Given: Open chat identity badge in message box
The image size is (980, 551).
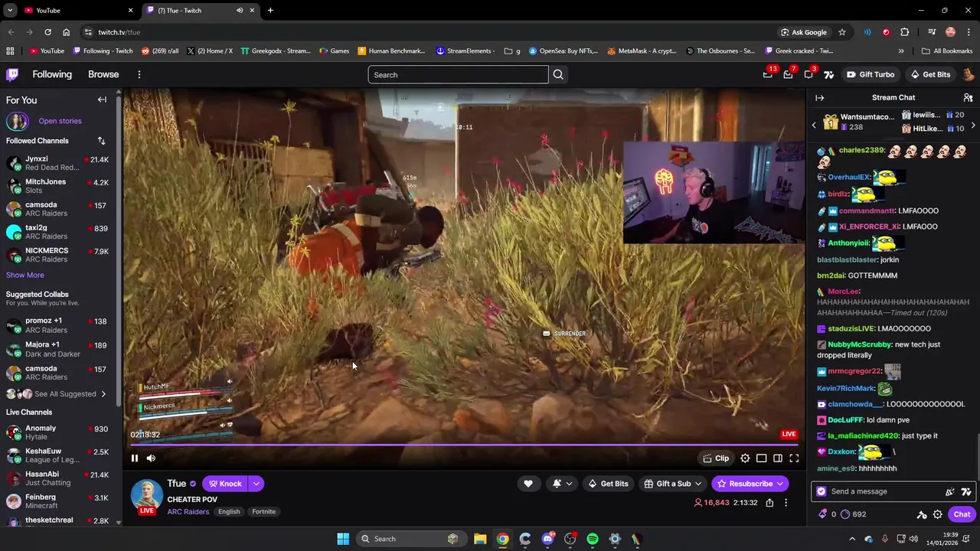Looking at the screenshot, I should point(822,491).
